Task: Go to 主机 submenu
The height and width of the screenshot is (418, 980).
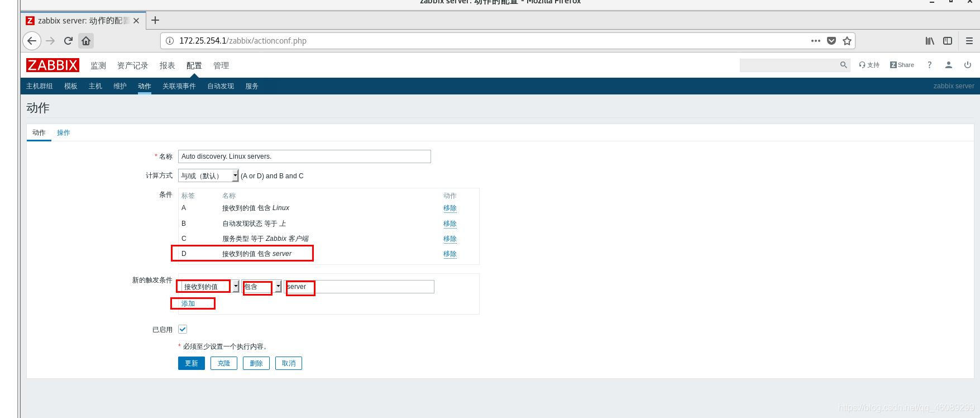Action: tap(95, 86)
